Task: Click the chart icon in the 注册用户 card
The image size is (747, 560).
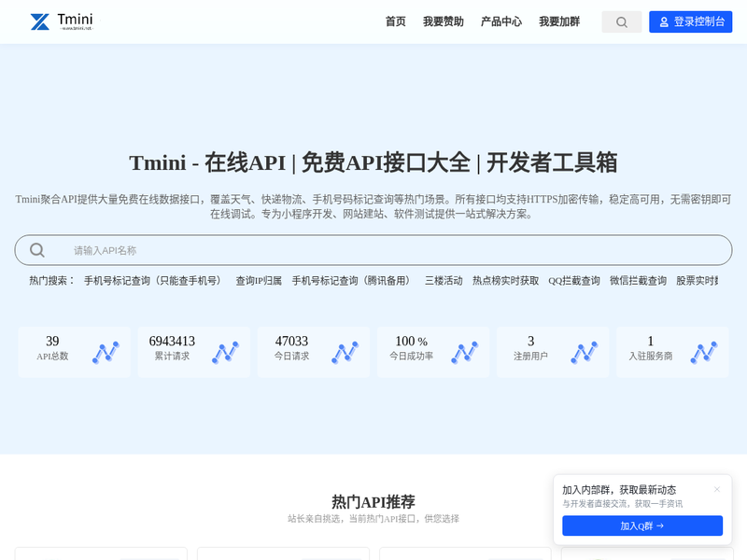Action: (x=585, y=352)
